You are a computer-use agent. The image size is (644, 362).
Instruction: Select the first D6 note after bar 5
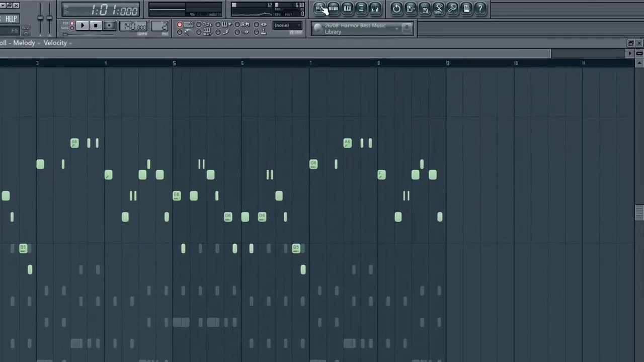pyautogui.click(x=228, y=217)
